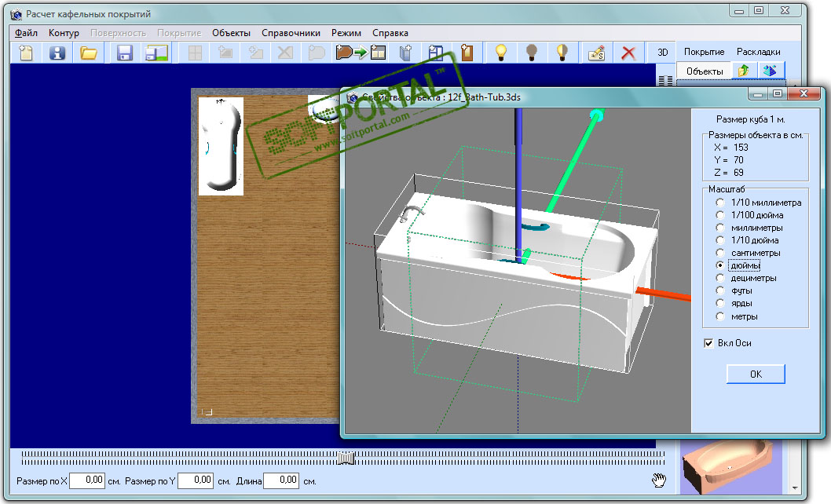This screenshot has width=831, height=504.
Task: Click the crossed-out delete surface icon
Action: point(285,53)
